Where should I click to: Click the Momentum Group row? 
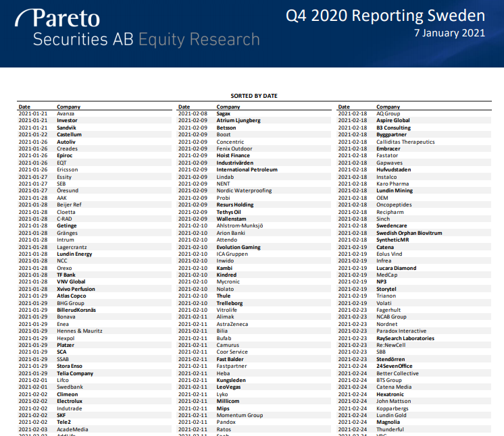click(254, 415)
